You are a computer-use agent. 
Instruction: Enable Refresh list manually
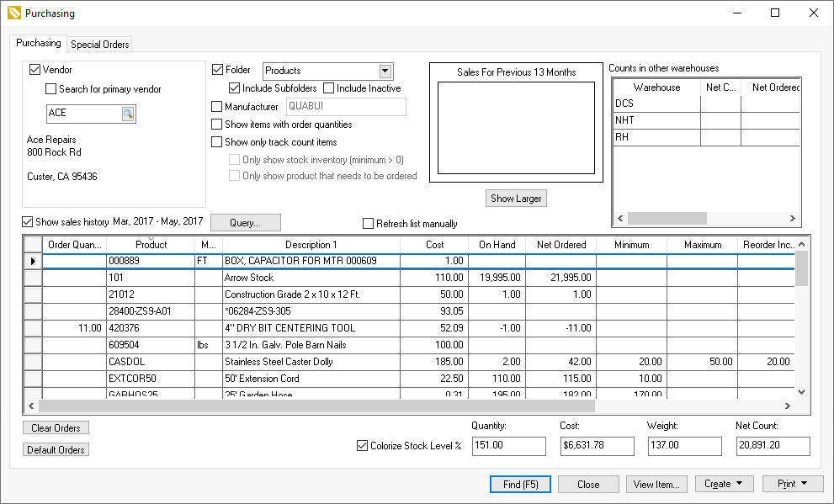[x=368, y=223]
